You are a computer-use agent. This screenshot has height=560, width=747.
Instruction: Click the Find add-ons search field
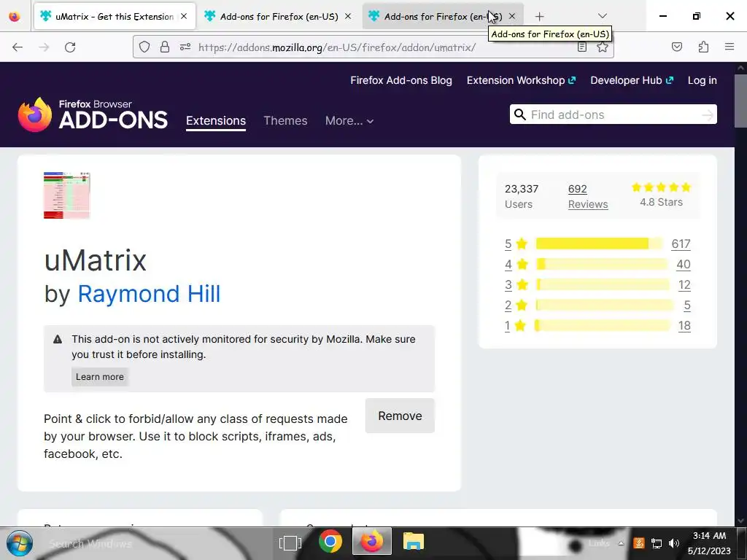pyautogui.click(x=613, y=114)
